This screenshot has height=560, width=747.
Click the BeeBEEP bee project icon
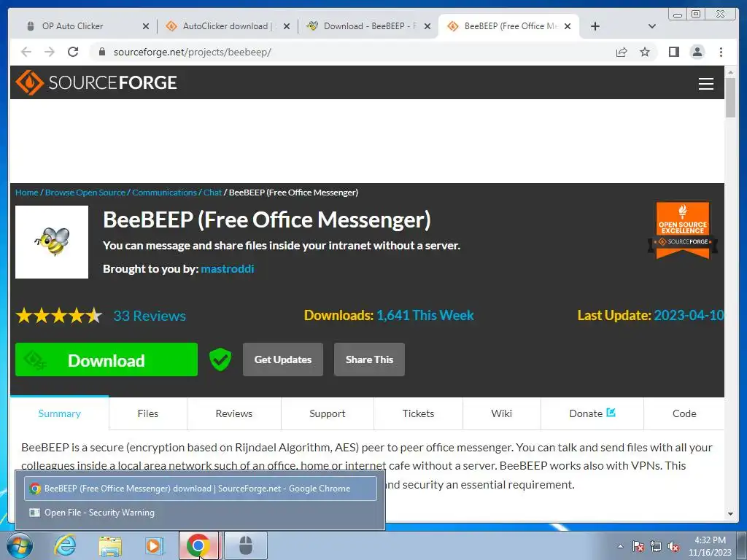pos(52,242)
